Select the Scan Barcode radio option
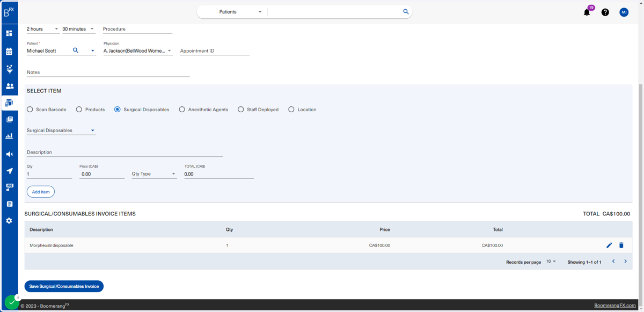Screen dimensions: 644x312 click(x=30, y=110)
